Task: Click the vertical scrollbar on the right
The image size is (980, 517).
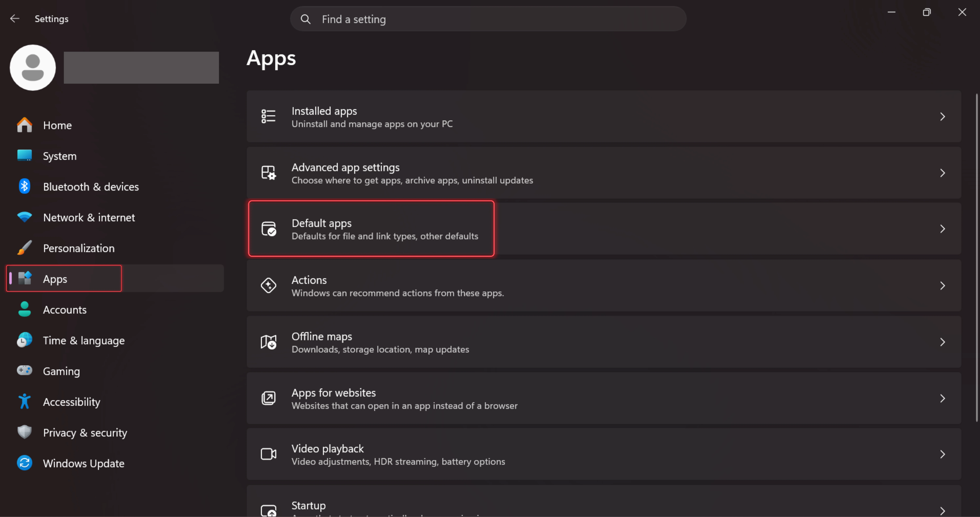Action: pos(976,258)
